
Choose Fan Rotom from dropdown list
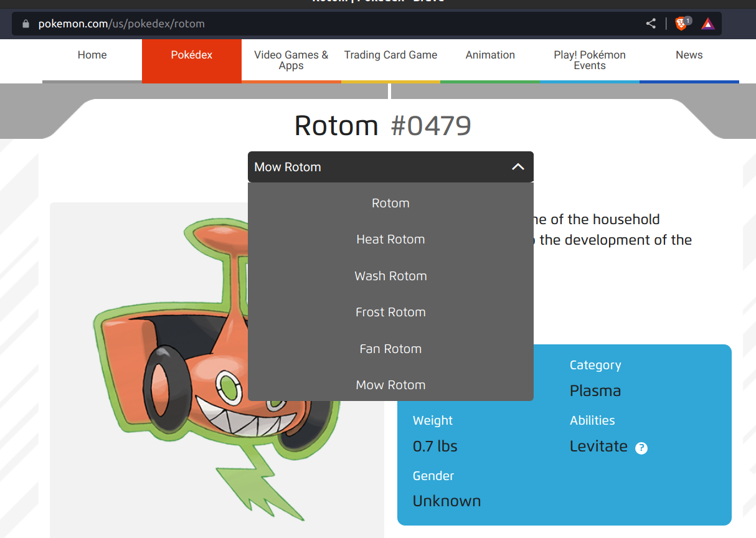tap(390, 349)
